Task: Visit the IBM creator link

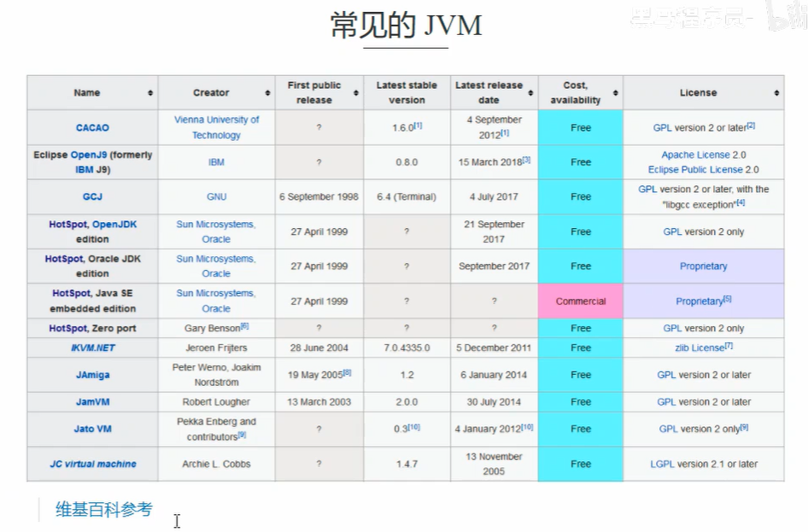Action: click(x=215, y=162)
